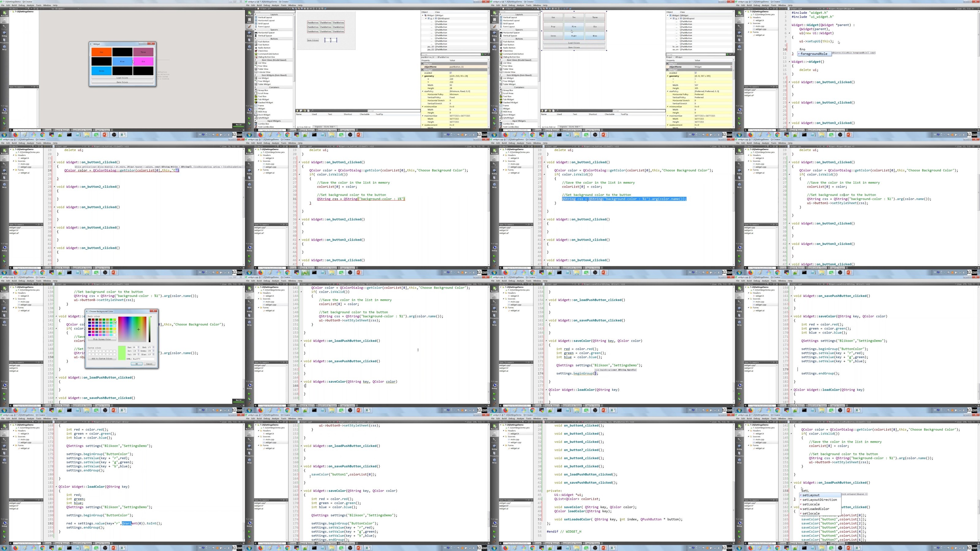Collapse Forms folder in foregroundRole autocomplete frame tree

749,32
